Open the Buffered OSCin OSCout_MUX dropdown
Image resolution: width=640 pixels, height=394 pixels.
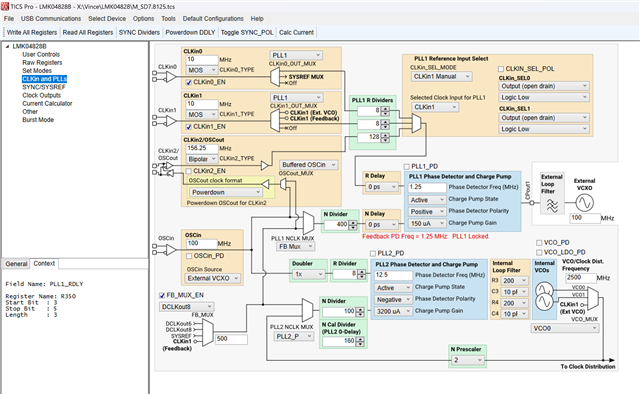[309, 165]
